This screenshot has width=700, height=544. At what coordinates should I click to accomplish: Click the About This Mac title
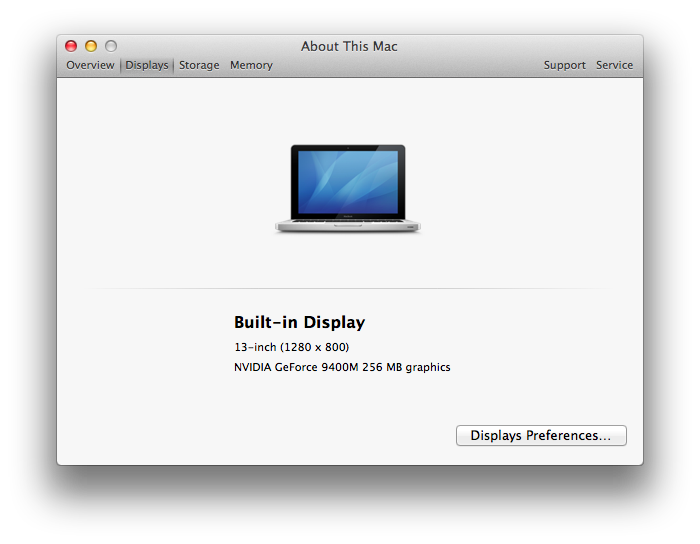coord(349,46)
